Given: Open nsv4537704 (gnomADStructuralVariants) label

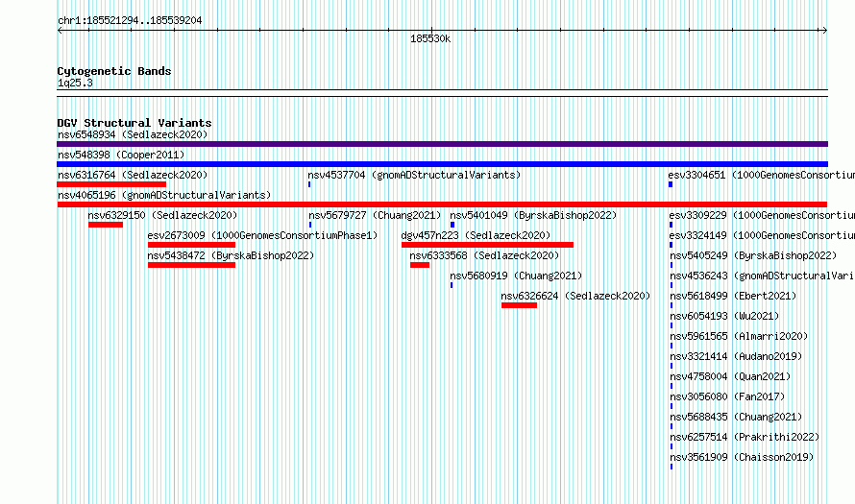Looking at the screenshot, I should [414, 175].
